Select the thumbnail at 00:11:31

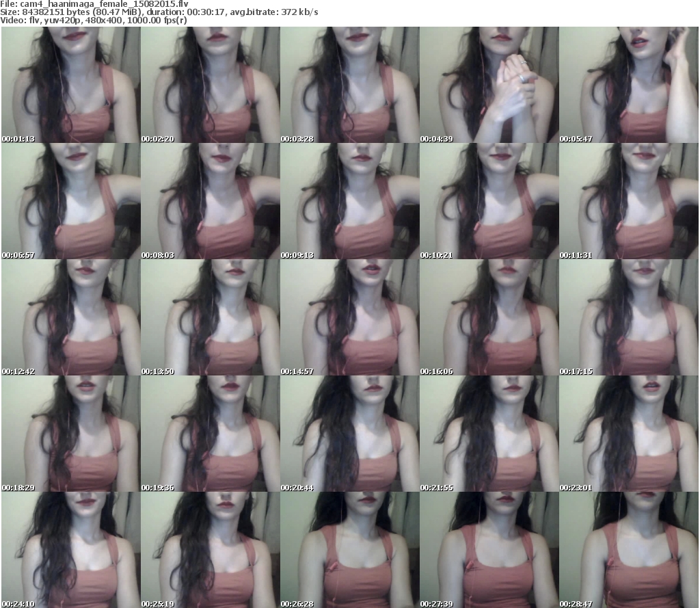[629, 201]
